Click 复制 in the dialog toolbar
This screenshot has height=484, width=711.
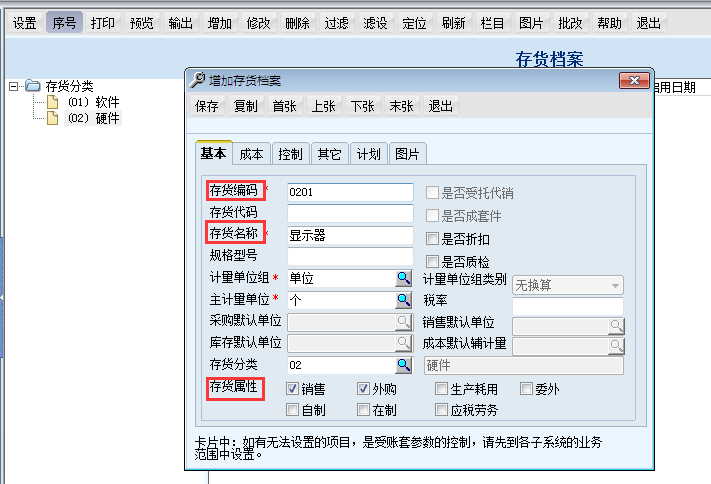(x=246, y=106)
